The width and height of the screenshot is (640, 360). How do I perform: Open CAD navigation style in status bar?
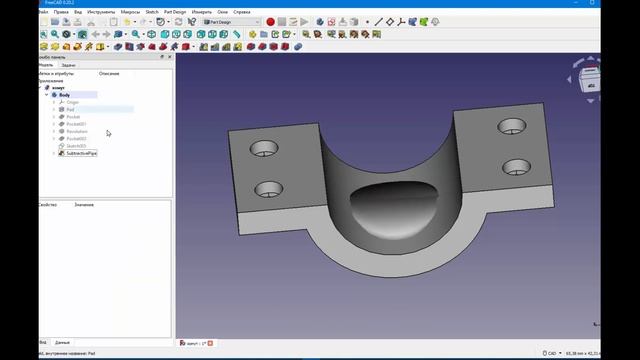click(x=552, y=353)
